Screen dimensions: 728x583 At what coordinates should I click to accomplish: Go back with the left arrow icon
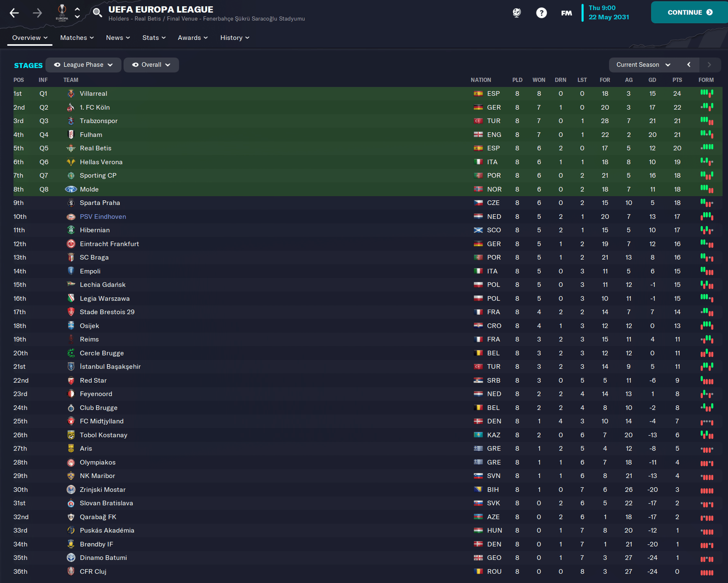[x=14, y=13]
